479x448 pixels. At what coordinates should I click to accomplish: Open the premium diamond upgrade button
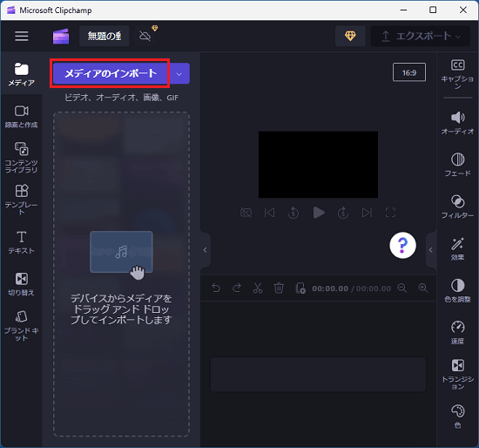(350, 36)
